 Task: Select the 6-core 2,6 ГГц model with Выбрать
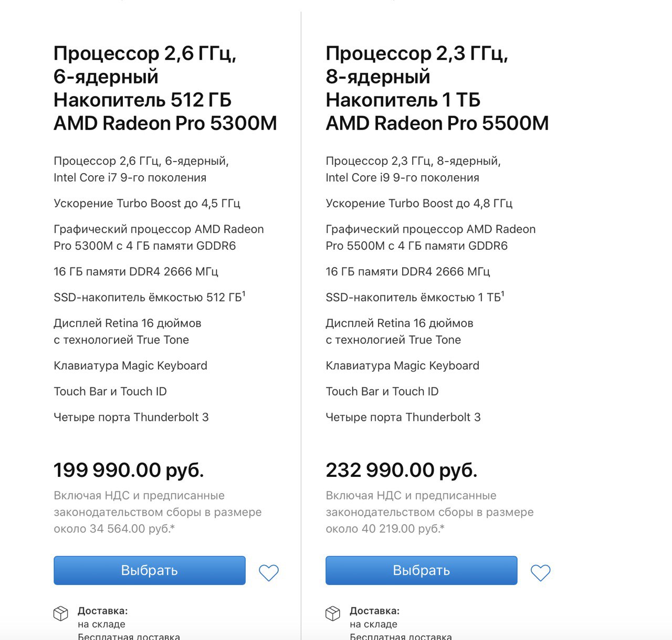click(150, 570)
